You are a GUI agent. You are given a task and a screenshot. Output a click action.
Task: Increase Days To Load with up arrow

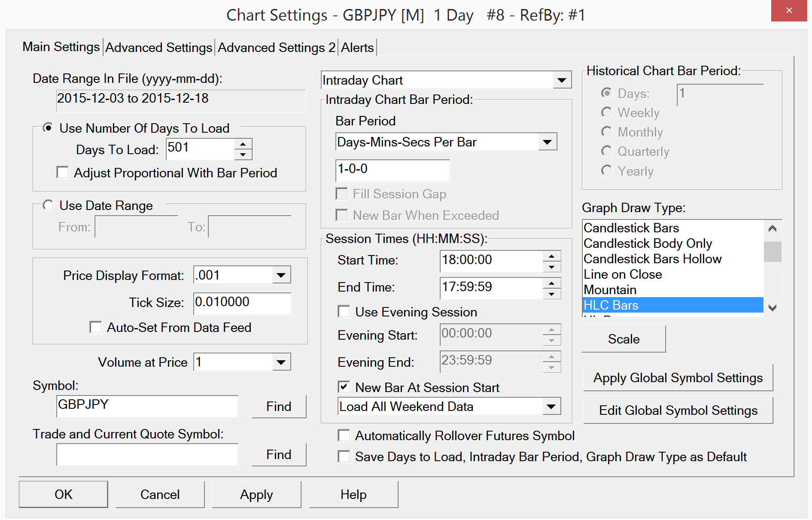pyautogui.click(x=243, y=144)
